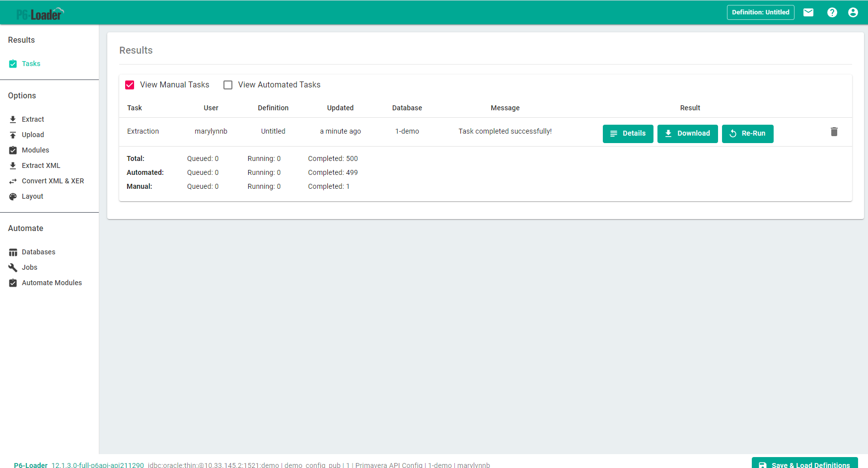This screenshot has width=868, height=468.
Task: Open the Modules page
Action: tap(35, 150)
